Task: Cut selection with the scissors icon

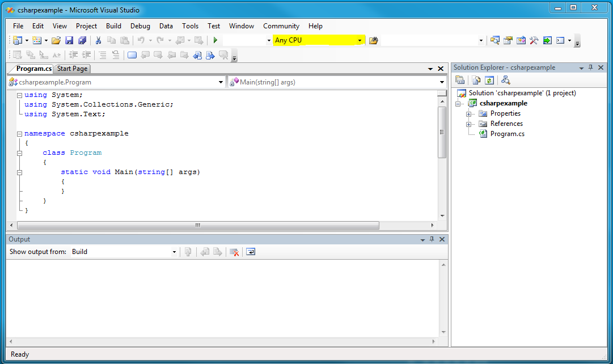Action: (99, 40)
